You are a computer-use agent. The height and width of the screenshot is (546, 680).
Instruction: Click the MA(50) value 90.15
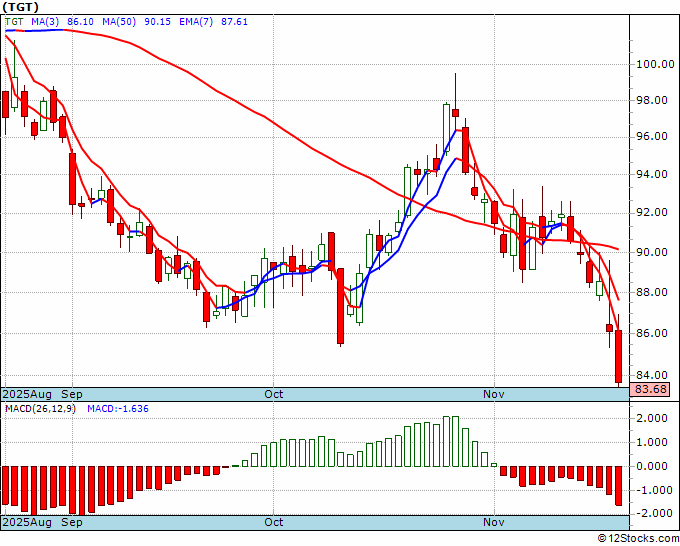tap(157, 22)
